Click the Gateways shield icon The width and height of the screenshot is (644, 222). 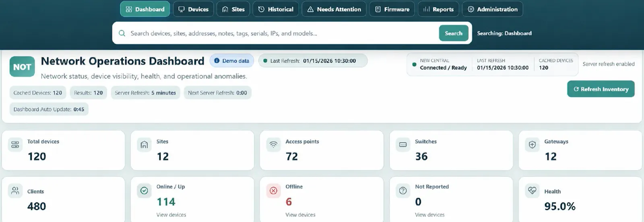click(532, 144)
